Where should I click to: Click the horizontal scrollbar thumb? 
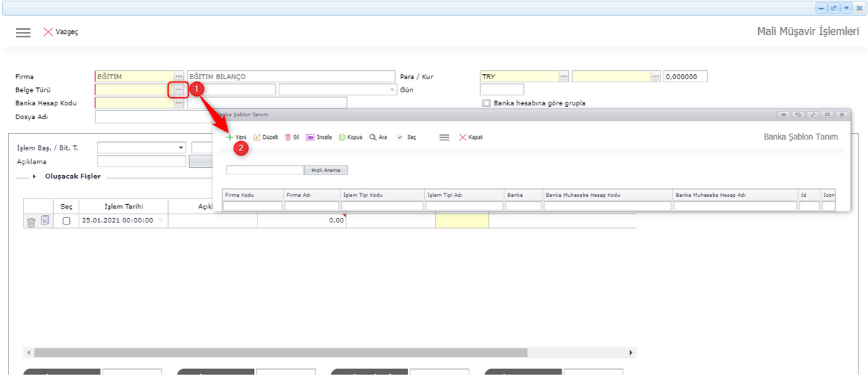pos(281,352)
